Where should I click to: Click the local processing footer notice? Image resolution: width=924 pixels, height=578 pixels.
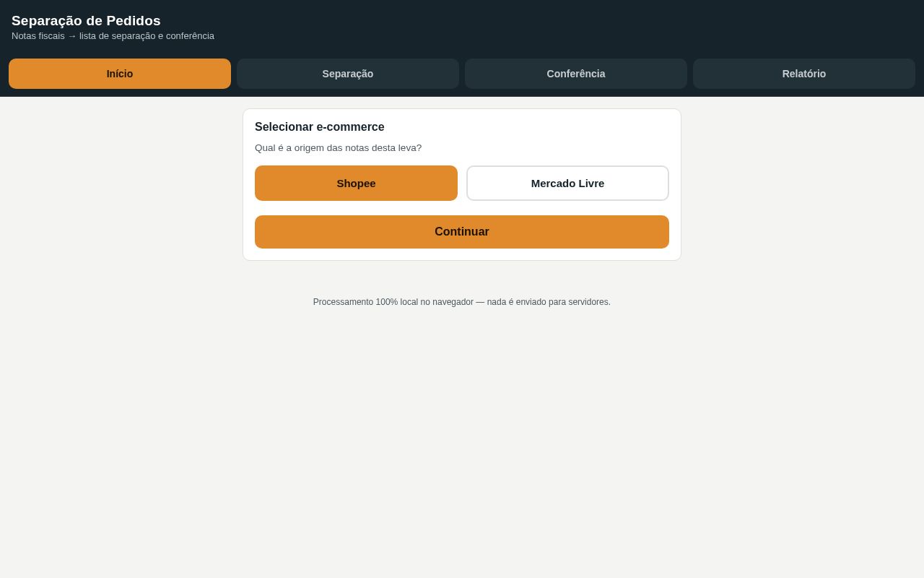pos(462,302)
